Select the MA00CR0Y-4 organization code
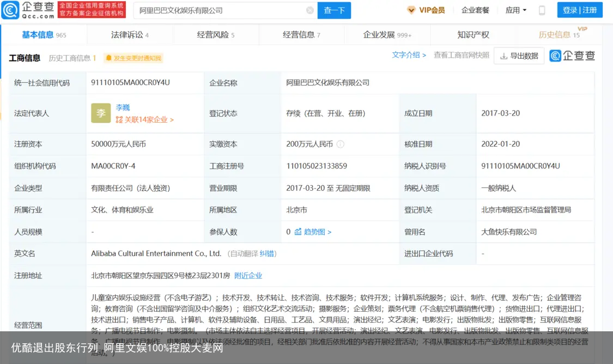Image resolution: width=613 pixels, height=364 pixels. click(113, 166)
